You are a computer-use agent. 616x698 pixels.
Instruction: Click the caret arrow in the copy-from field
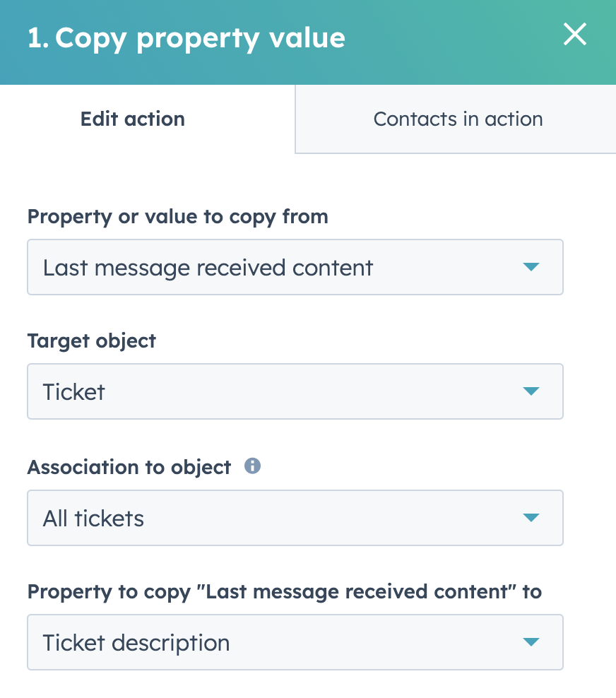click(531, 266)
